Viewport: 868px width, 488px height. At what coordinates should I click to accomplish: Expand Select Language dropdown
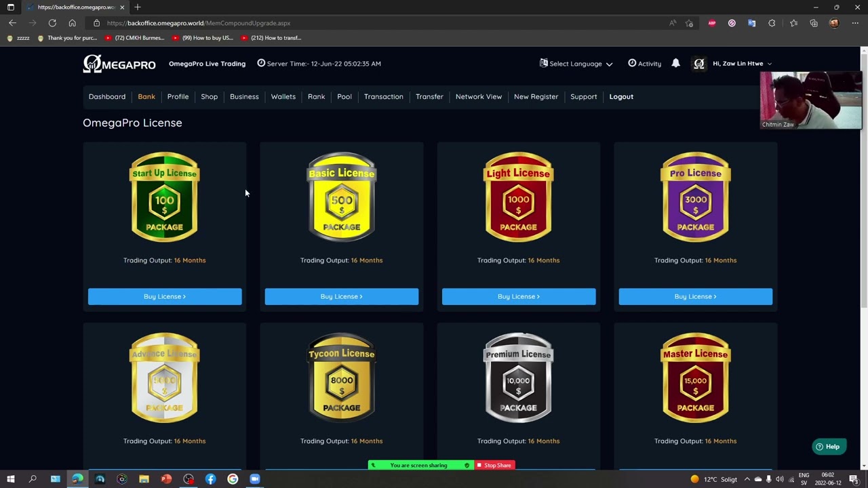[576, 64]
